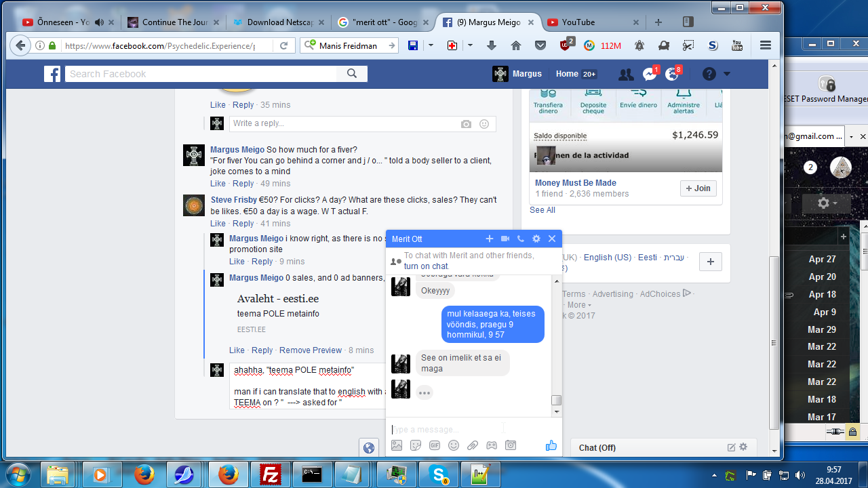The height and width of the screenshot is (488, 868).
Task: Attach a photo to the comment reply
Action: point(466,124)
